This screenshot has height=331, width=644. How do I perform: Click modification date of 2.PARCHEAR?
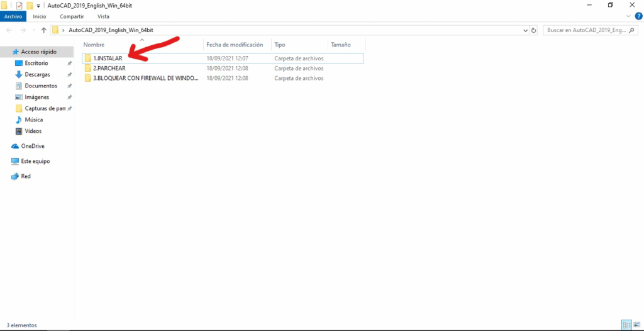[x=227, y=68]
